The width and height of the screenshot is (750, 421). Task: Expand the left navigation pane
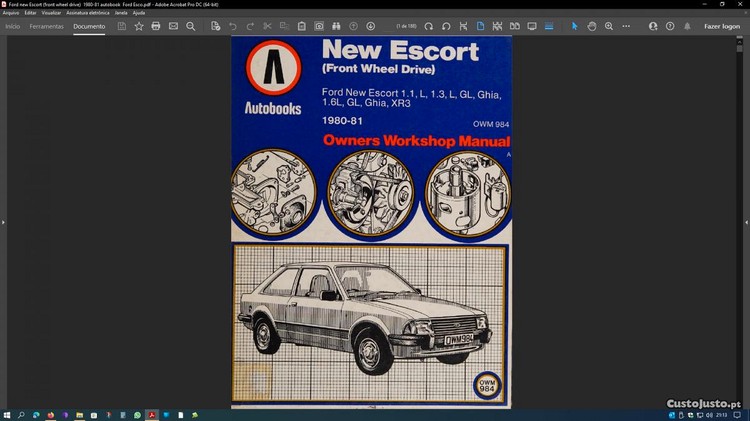pyautogui.click(x=4, y=222)
